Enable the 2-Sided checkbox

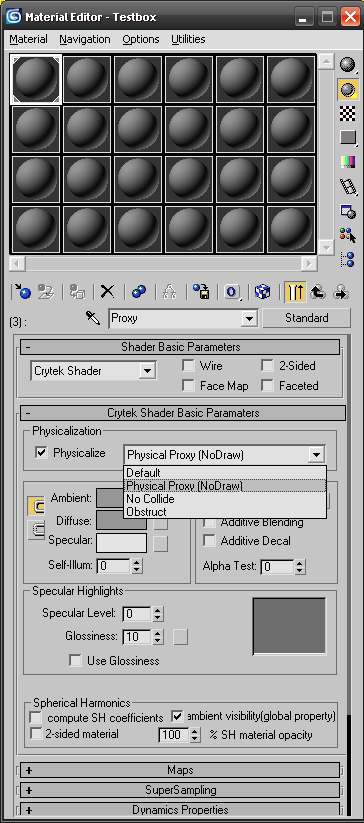pos(267,365)
